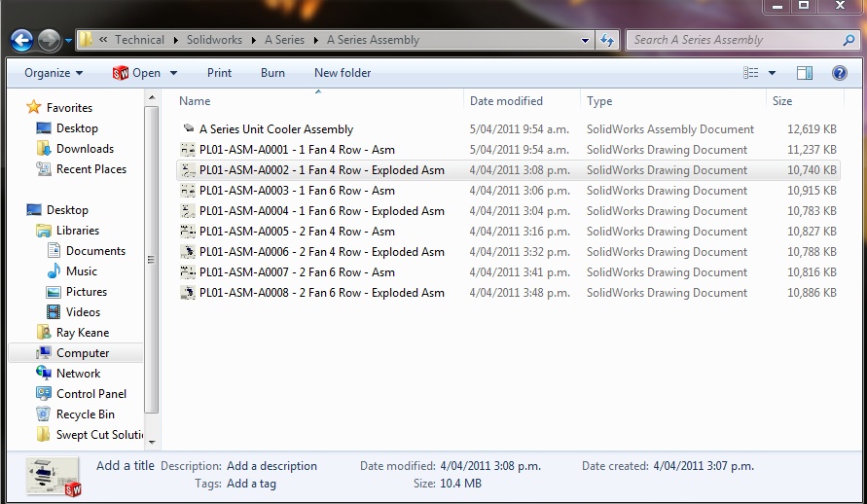The height and width of the screenshot is (504, 867).
Task: Refresh the A Series Assembly folder
Action: point(607,40)
